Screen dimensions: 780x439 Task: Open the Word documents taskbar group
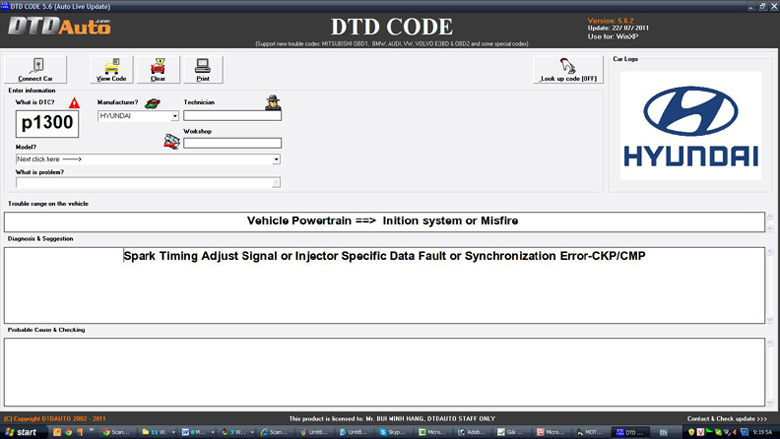196,432
